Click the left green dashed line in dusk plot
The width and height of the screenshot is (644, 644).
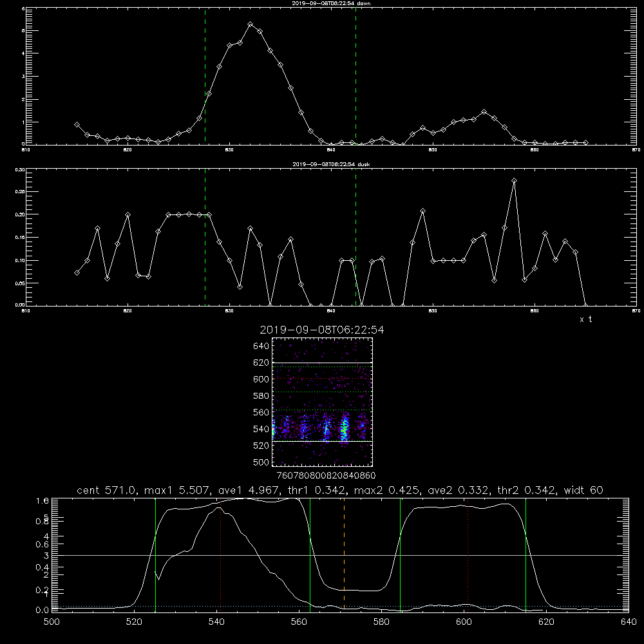tap(205, 237)
